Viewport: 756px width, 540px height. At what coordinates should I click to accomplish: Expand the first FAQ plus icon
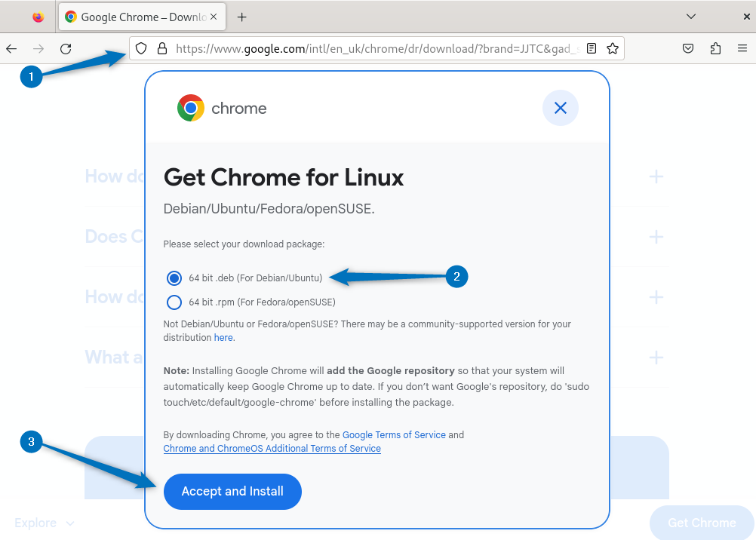click(656, 176)
